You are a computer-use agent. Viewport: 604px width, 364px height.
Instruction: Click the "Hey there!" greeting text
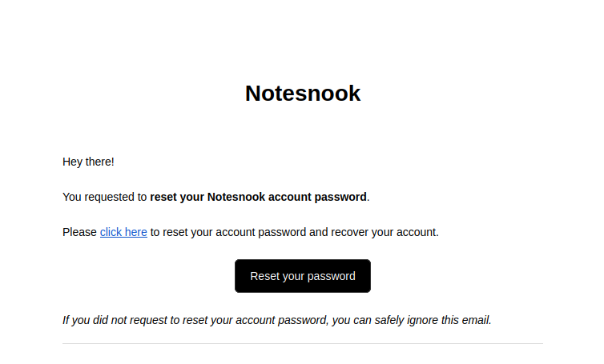[x=88, y=162]
